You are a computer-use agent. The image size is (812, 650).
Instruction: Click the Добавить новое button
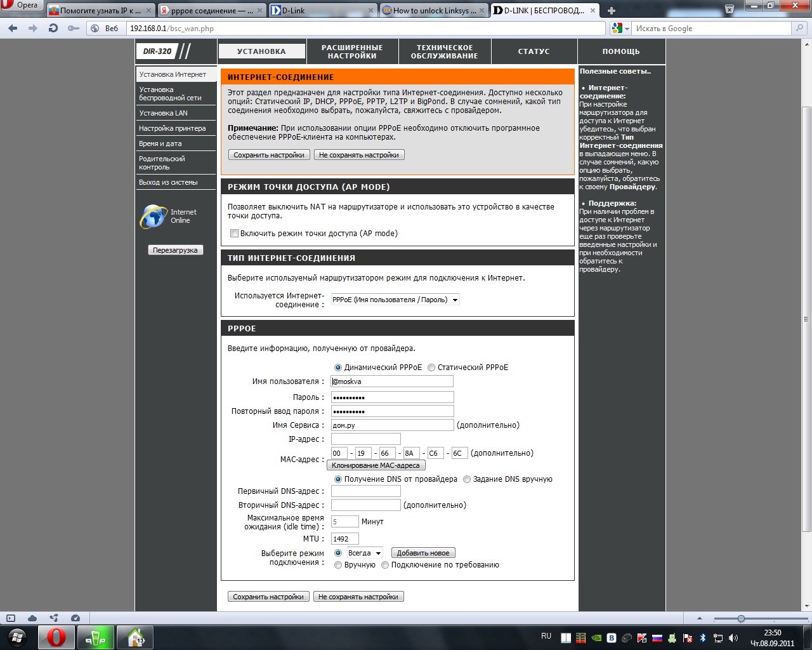point(423,553)
